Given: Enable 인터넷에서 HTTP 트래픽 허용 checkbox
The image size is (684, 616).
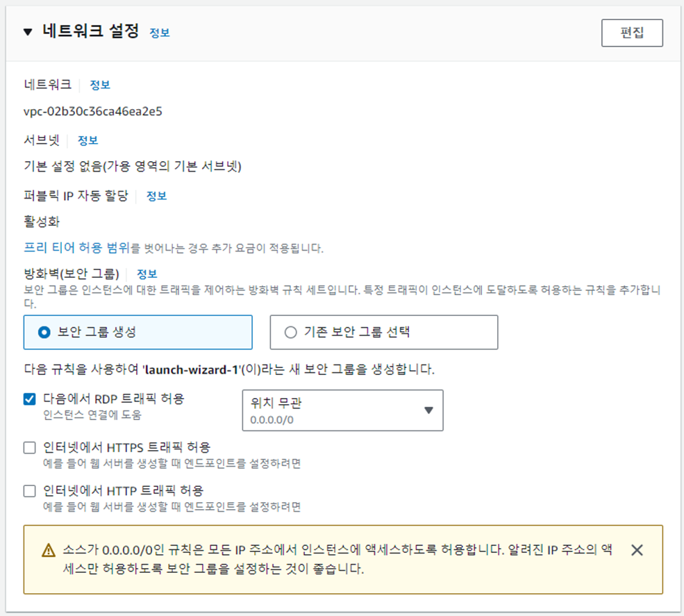Looking at the screenshot, I should pos(30,491).
